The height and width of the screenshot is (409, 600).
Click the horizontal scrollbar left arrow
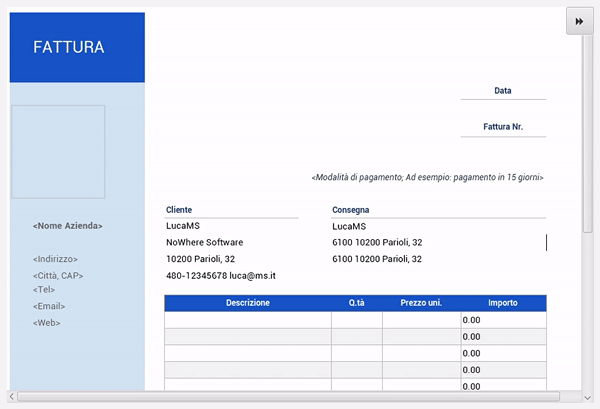pos(11,396)
